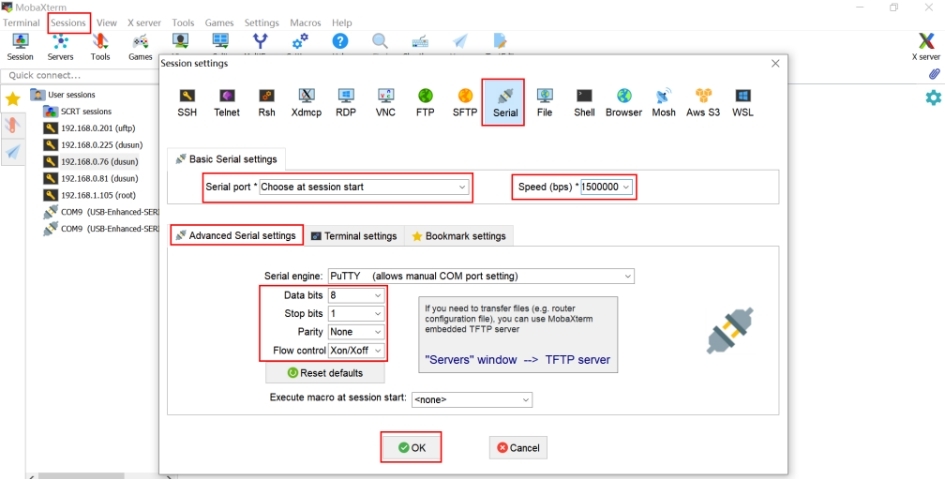The height and width of the screenshot is (481, 945).
Task: Open the Flow control dropdown
Action: point(356,350)
